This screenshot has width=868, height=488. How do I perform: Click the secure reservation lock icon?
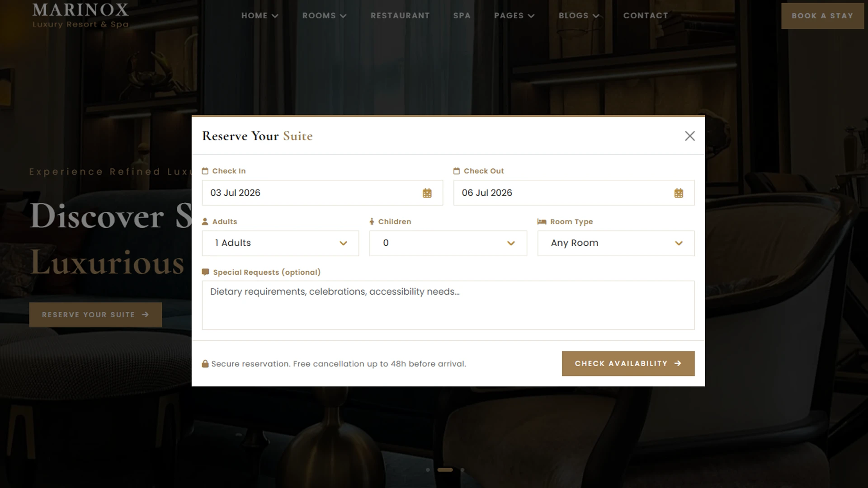[x=205, y=364]
